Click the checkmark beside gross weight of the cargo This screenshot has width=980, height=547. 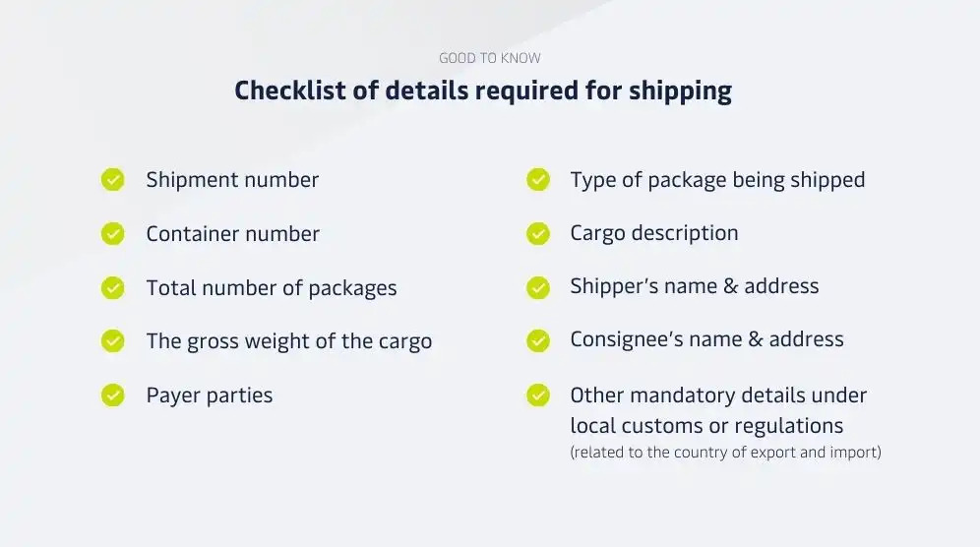112,340
